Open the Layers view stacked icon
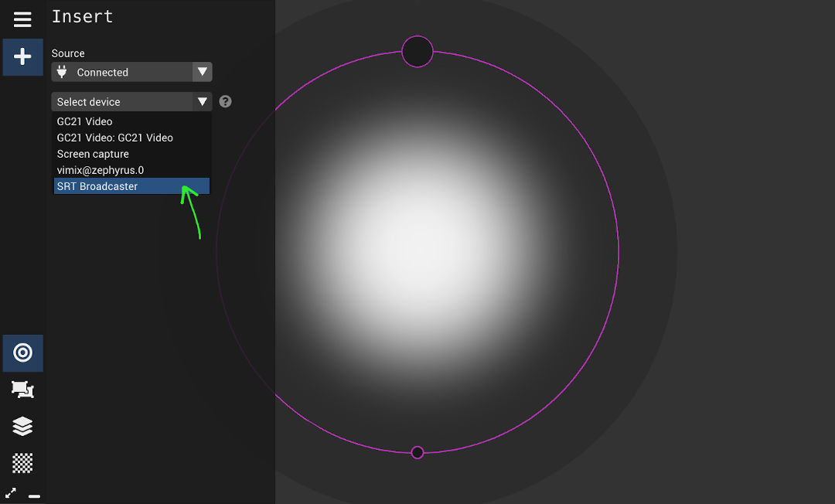This screenshot has height=504, width=835. click(22, 426)
